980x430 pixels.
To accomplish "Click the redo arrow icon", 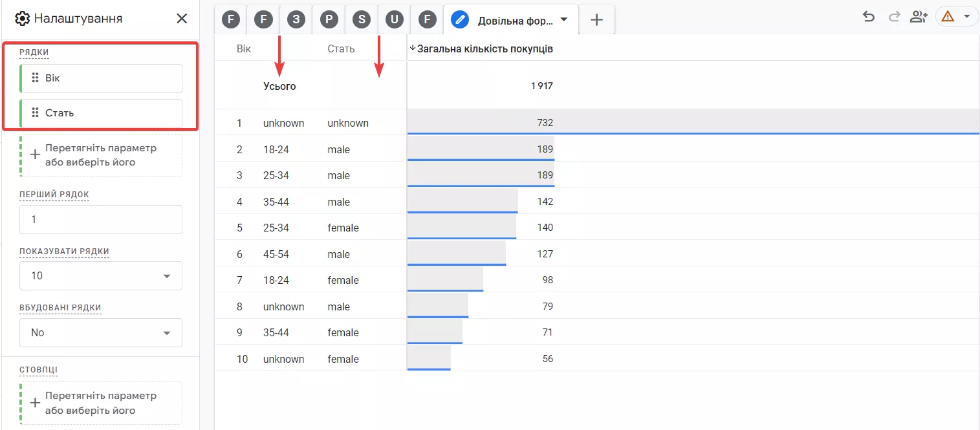I will [x=895, y=17].
